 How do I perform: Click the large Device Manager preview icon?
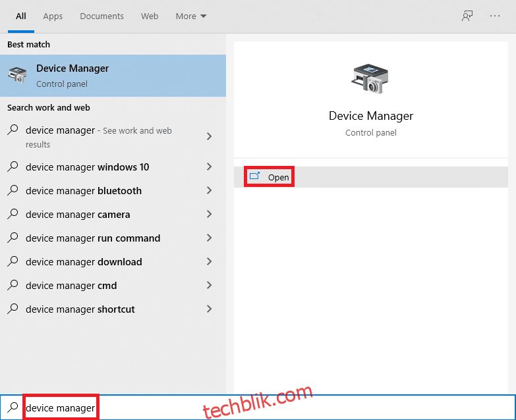(370, 79)
